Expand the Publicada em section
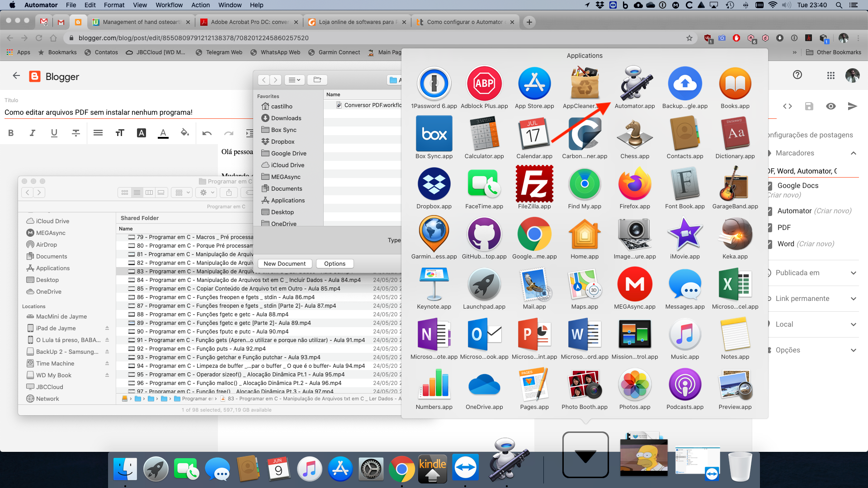The width and height of the screenshot is (868, 488). [853, 273]
